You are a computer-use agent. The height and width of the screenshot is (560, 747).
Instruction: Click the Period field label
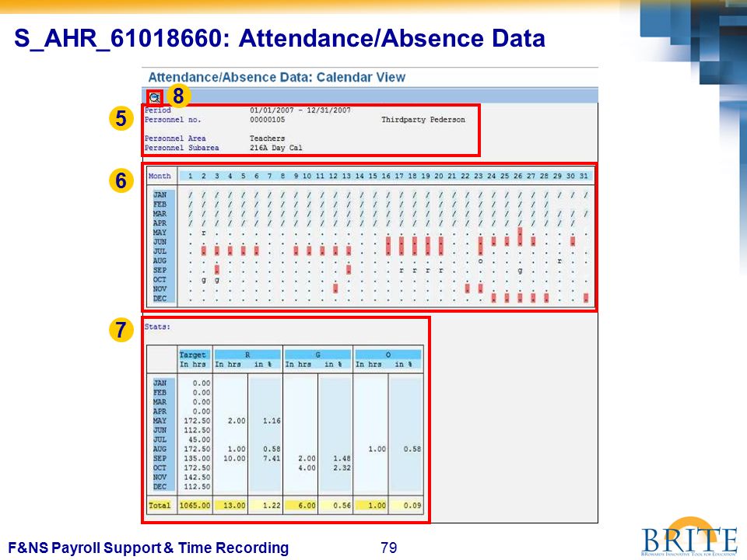click(158, 110)
